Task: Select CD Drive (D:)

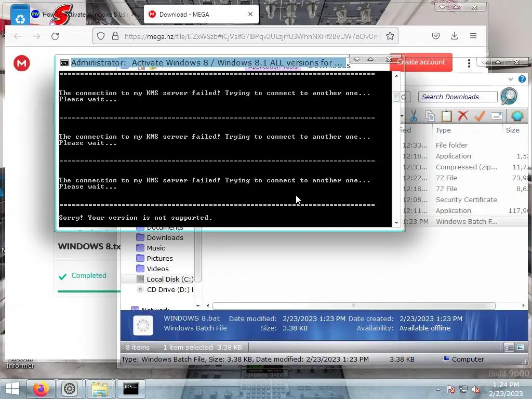Action: point(165,289)
